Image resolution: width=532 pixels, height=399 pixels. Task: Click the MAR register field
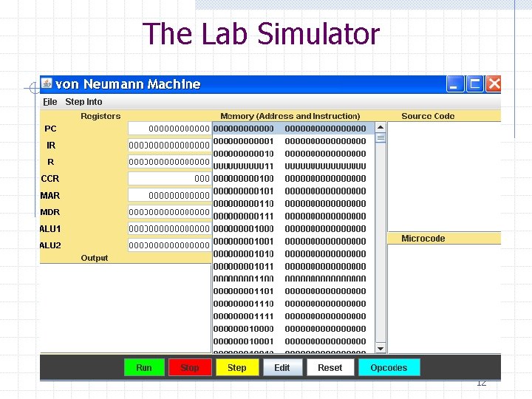pyautogui.click(x=170, y=195)
